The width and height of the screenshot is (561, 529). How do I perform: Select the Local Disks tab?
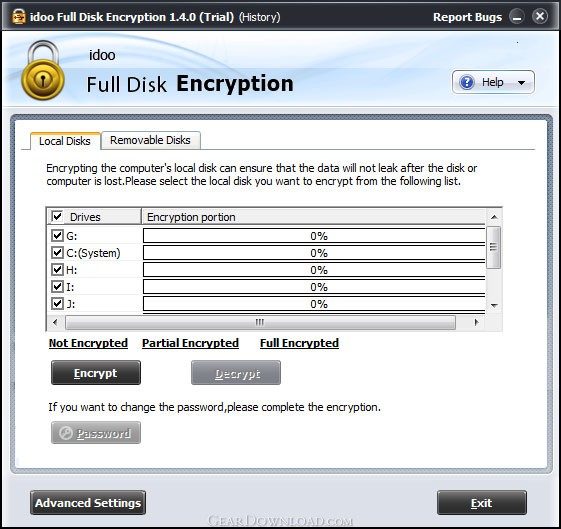(x=65, y=141)
